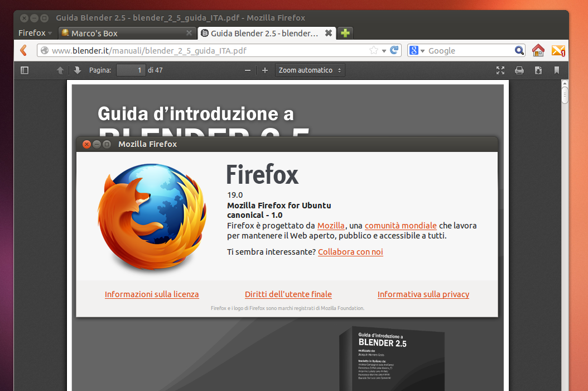
Task: Click the page number field
Action: (x=131, y=70)
